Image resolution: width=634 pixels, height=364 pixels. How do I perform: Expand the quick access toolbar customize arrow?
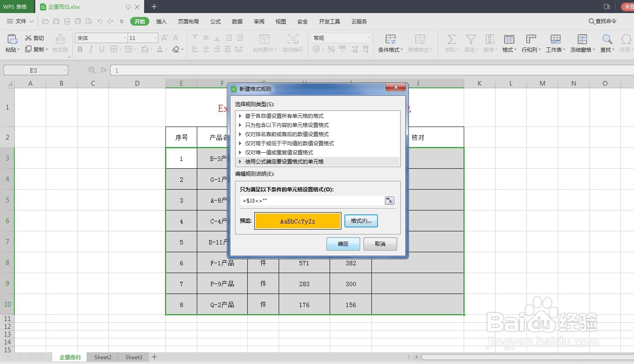[121, 21]
